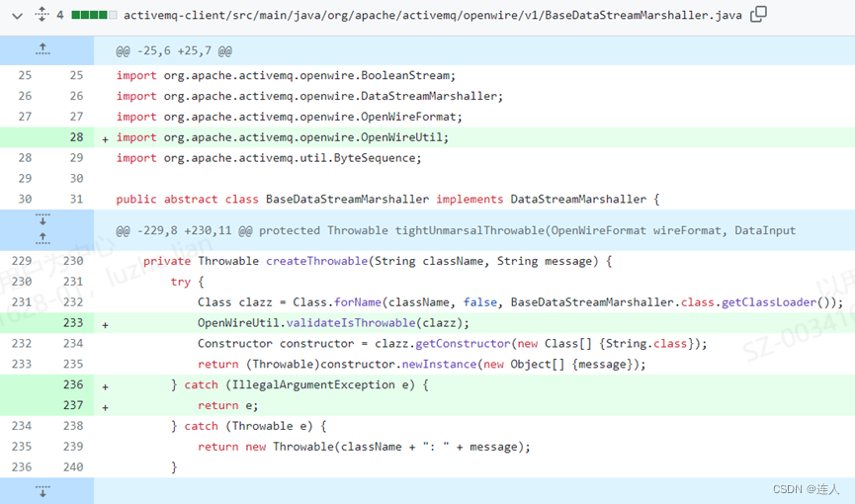Click new line number 237 'return e;'
The image size is (855, 504).
click(73, 405)
